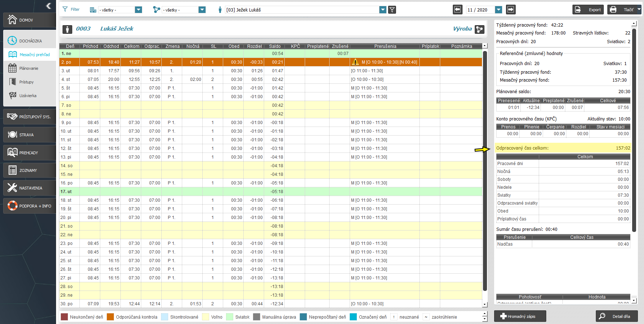
Task: Click the Filter label
Action: (75, 9)
